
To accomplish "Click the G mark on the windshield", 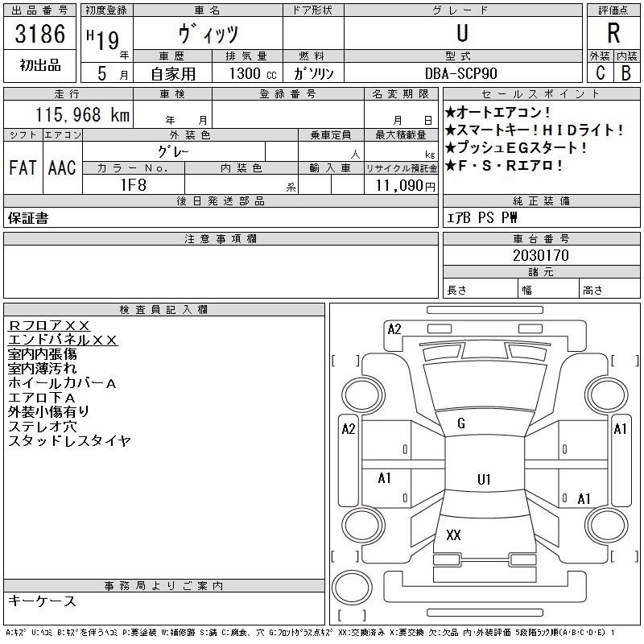I will point(461,423).
